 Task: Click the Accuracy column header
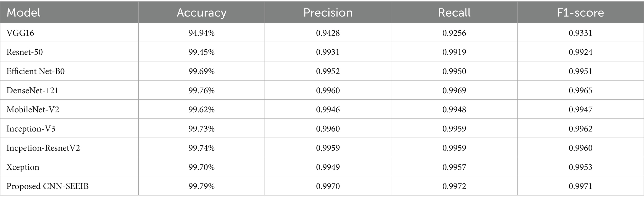(x=202, y=13)
